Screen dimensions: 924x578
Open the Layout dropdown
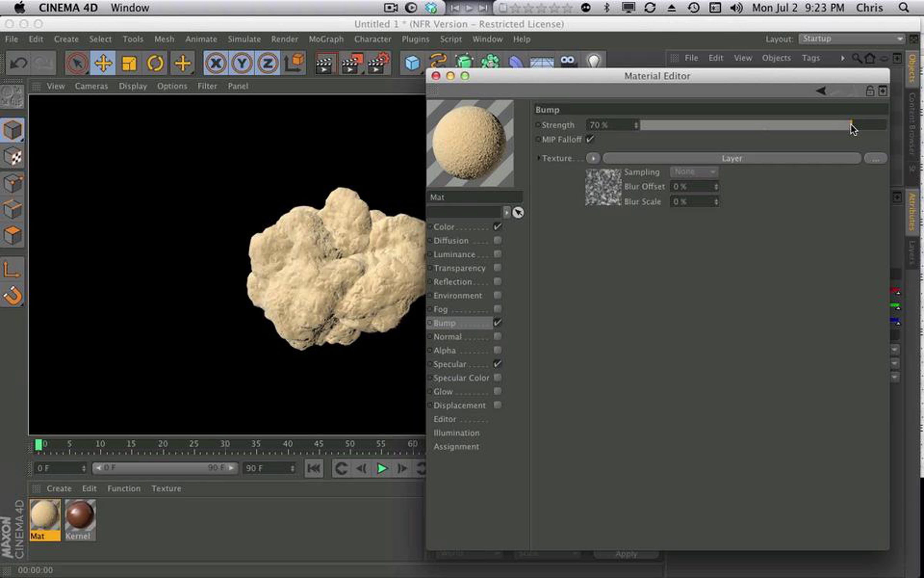tap(851, 39)
